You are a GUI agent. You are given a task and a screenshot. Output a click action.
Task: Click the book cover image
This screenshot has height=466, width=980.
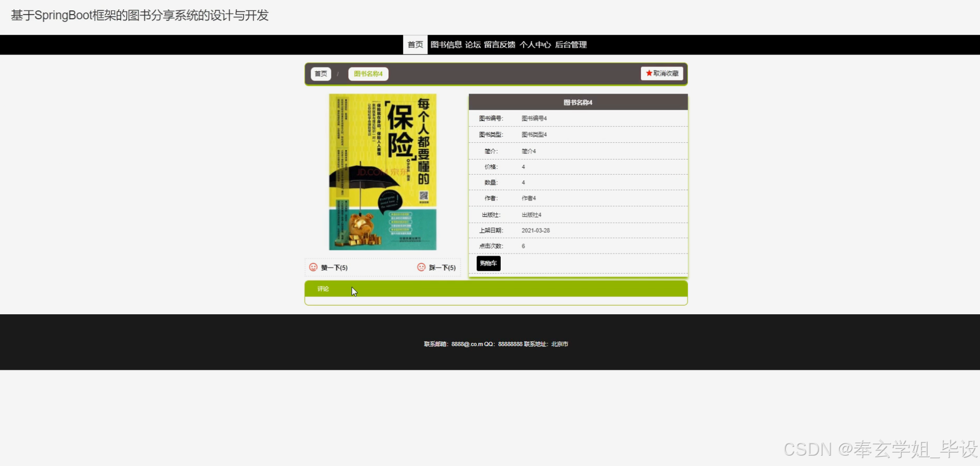coord(383,172)
